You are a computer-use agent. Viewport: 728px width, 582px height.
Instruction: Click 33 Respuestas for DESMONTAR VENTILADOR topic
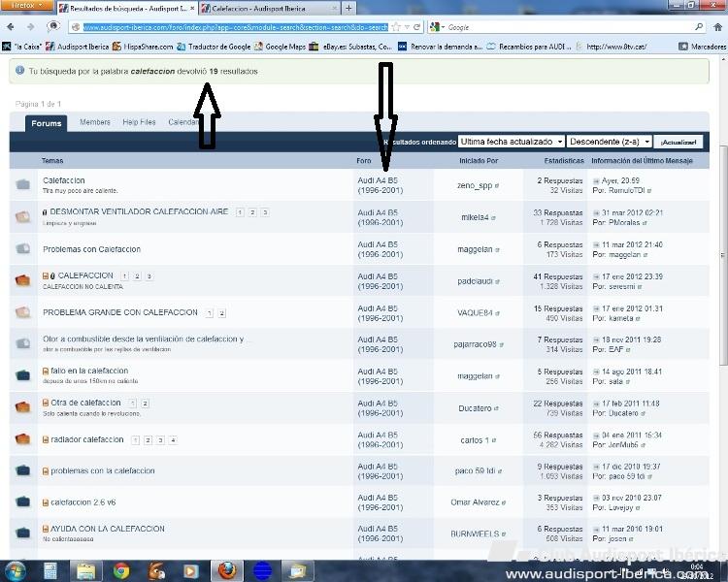point(557,212)
